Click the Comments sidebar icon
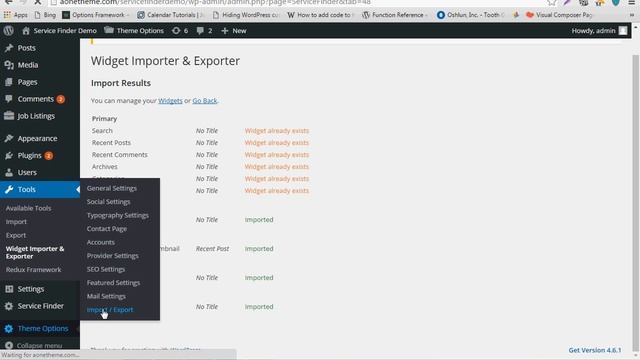Screen dimensions: 640x360 coord(9,99)
